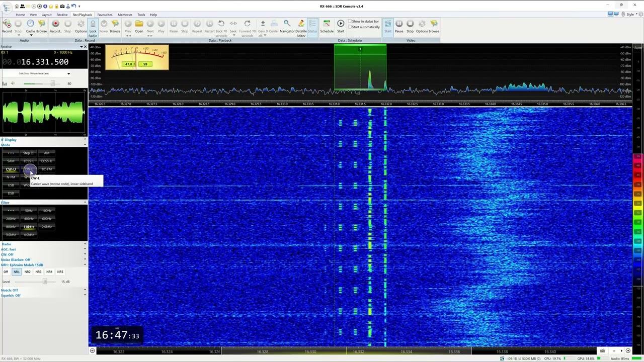Viewport: 644px width, 362px height.
Task: Start video recording in Video group
Action: click(x=388, y=26)
